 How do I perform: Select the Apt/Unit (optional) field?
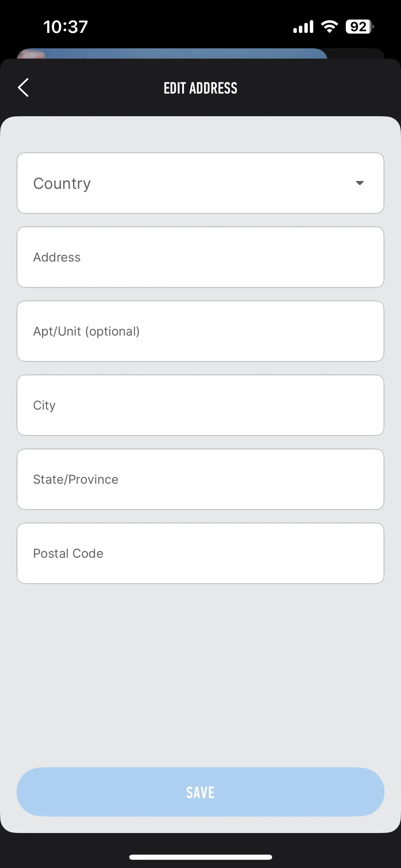[200, 331]
